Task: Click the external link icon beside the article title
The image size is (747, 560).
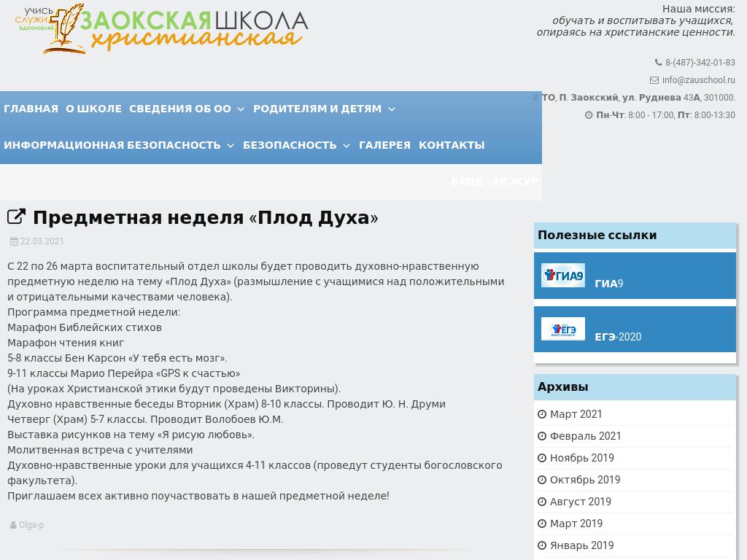Action: click(x=16, y=216)
